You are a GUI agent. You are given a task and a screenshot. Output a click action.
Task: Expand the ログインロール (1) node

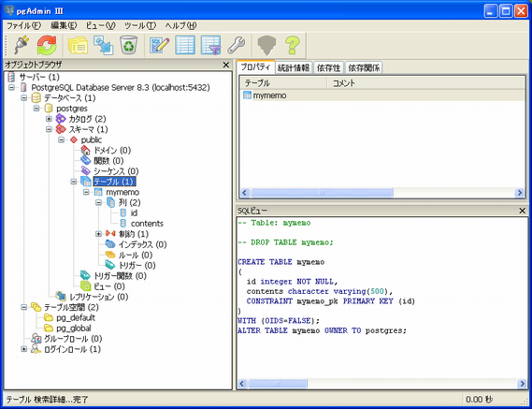coord(23,349)
